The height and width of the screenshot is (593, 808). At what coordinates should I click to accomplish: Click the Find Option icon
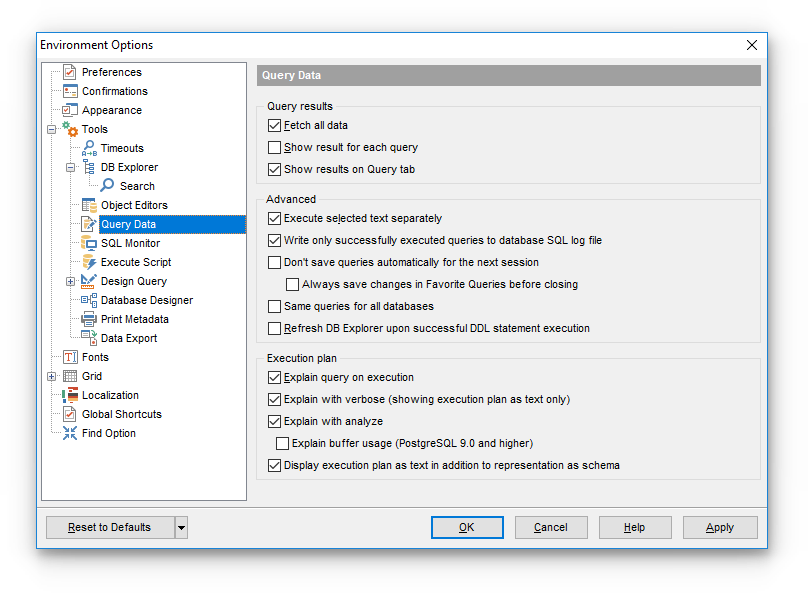tap(70, 433)
